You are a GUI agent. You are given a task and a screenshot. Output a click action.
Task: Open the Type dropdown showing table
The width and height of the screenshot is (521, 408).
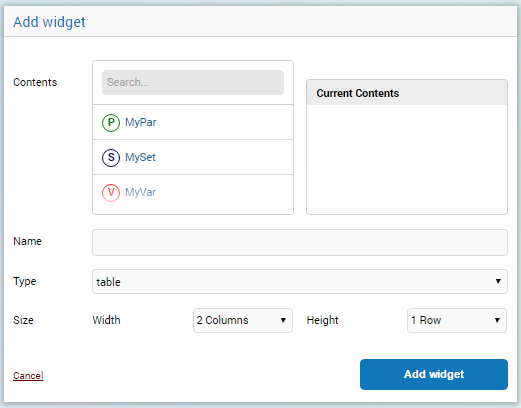[300, 282]
